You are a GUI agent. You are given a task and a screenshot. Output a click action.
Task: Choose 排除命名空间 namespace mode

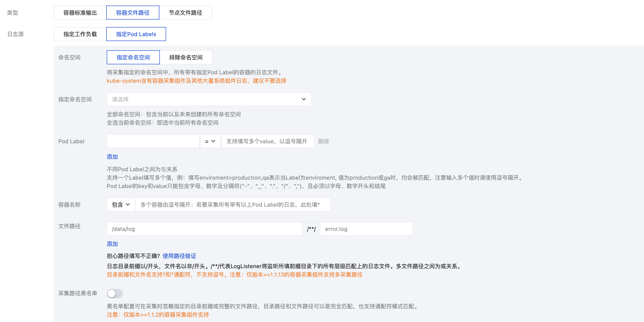point(186,58)
